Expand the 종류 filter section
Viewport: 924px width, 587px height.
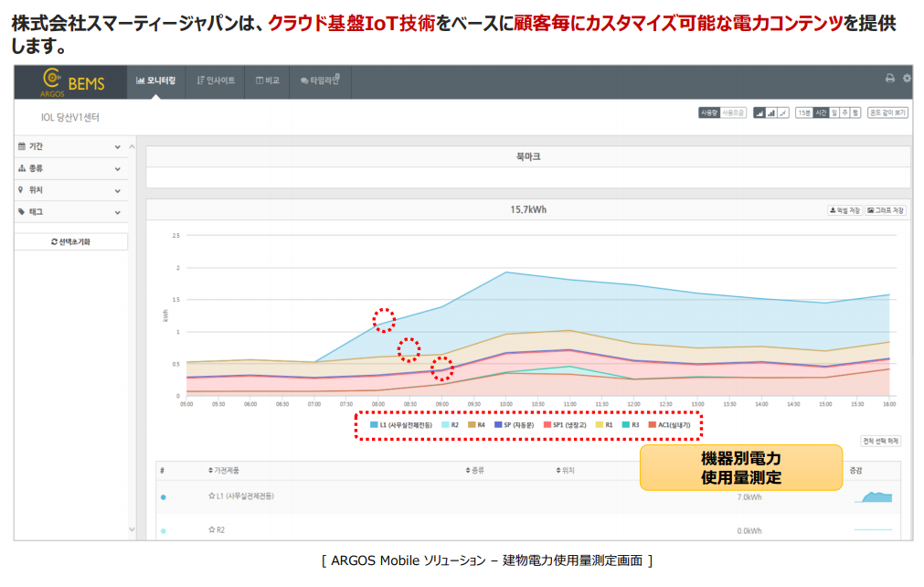point(69,168)
